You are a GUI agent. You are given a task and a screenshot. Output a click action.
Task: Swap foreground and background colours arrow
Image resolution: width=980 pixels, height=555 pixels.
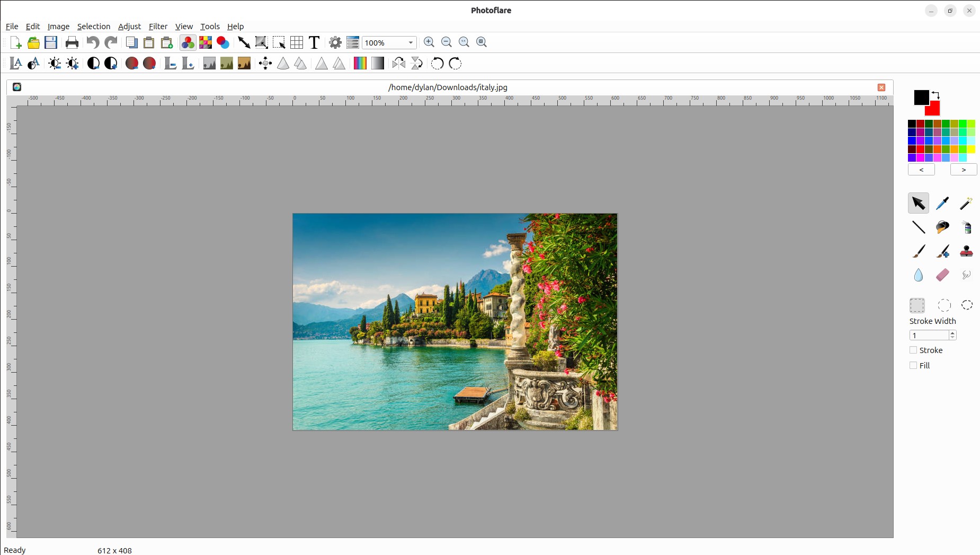(x=936, y=95)
